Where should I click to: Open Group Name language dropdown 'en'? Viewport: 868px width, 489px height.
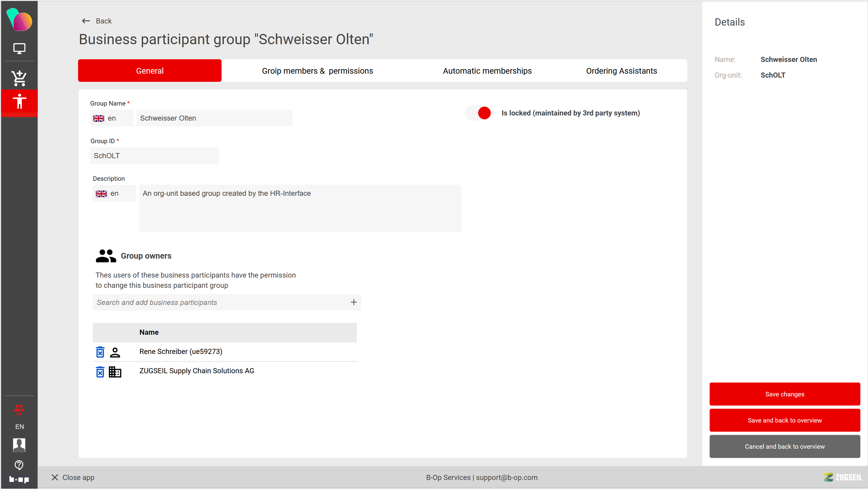coord(111,118)
